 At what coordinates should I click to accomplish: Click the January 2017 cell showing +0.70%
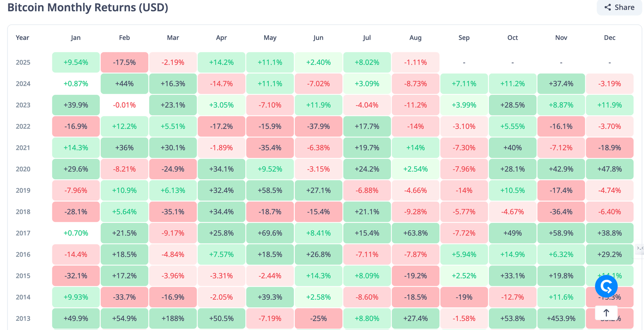(x=76, y=233)
